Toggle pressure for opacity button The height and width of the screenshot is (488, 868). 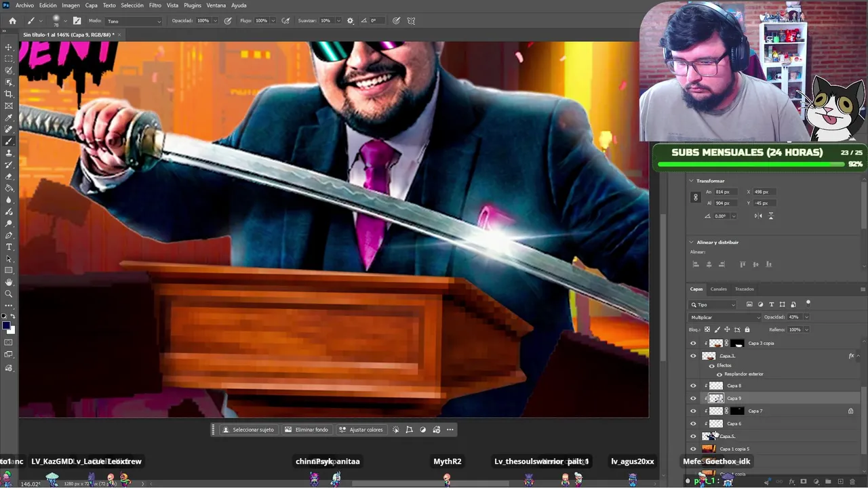point(228,21)
